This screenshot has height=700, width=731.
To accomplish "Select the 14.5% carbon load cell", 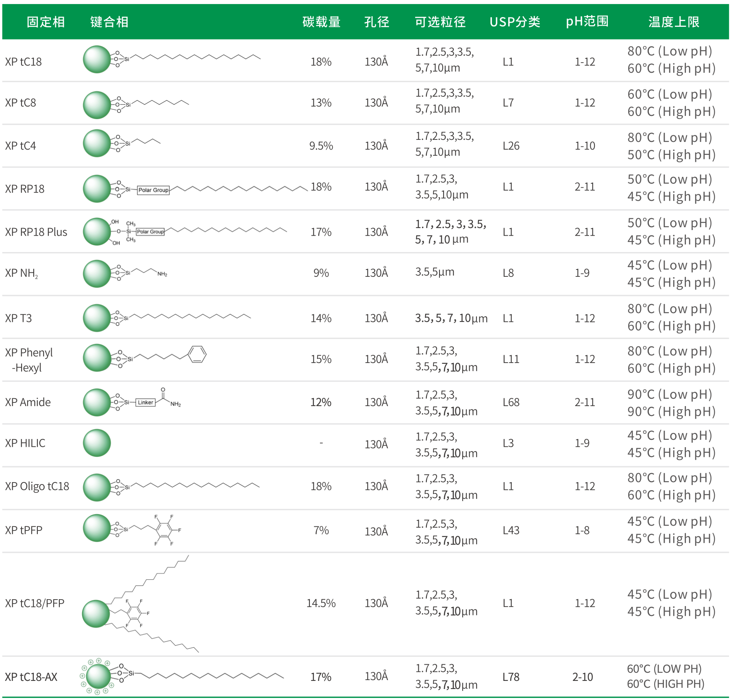I will click(x=321, y=603).
